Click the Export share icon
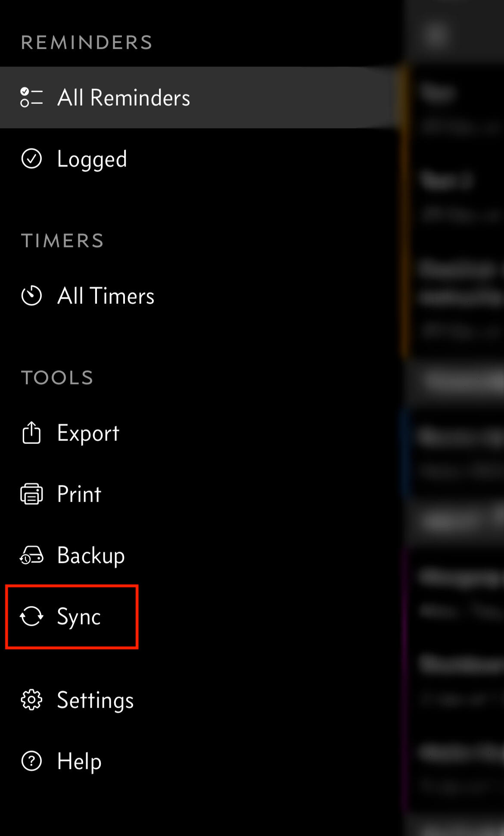Viewport: 504px width, 836px height. pyautogui.click(x=31, y=433)
